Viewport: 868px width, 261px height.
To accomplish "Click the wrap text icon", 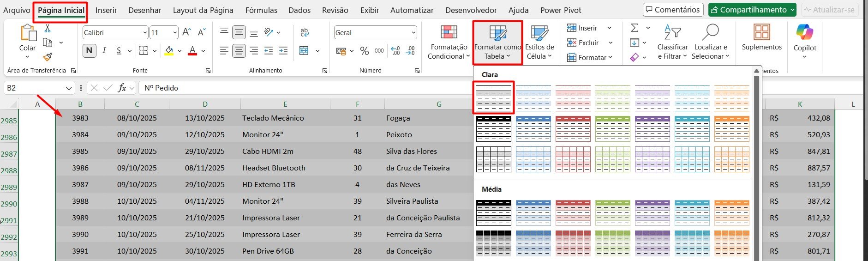I will click(305, 32).
